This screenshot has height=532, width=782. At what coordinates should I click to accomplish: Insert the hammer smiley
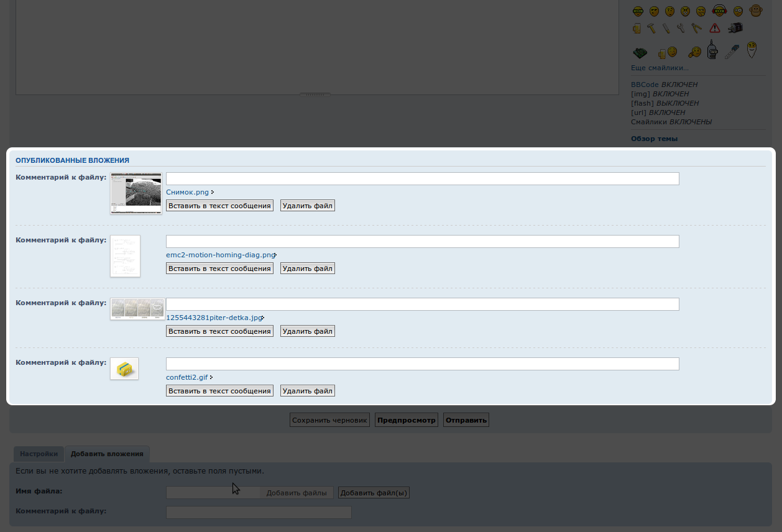coord(651,28)
